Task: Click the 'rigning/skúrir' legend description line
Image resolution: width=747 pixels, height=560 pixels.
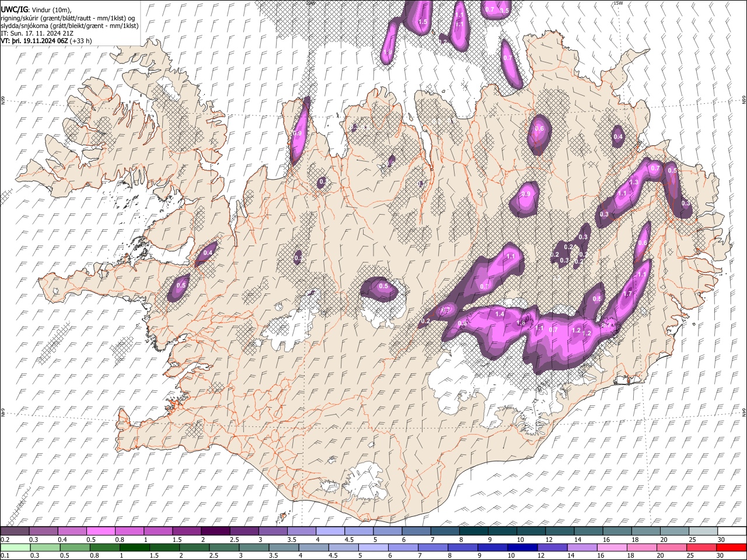Action: tap(68, 18)
